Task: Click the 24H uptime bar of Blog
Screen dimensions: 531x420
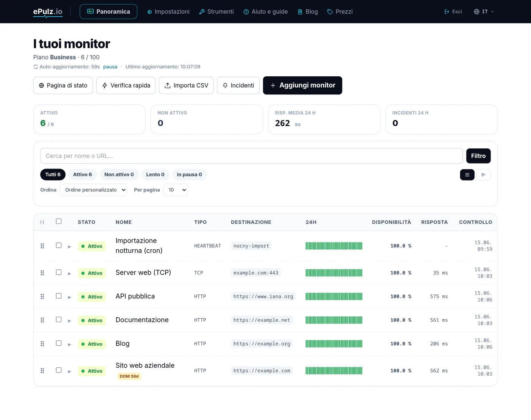Action: tap(334, 344)
